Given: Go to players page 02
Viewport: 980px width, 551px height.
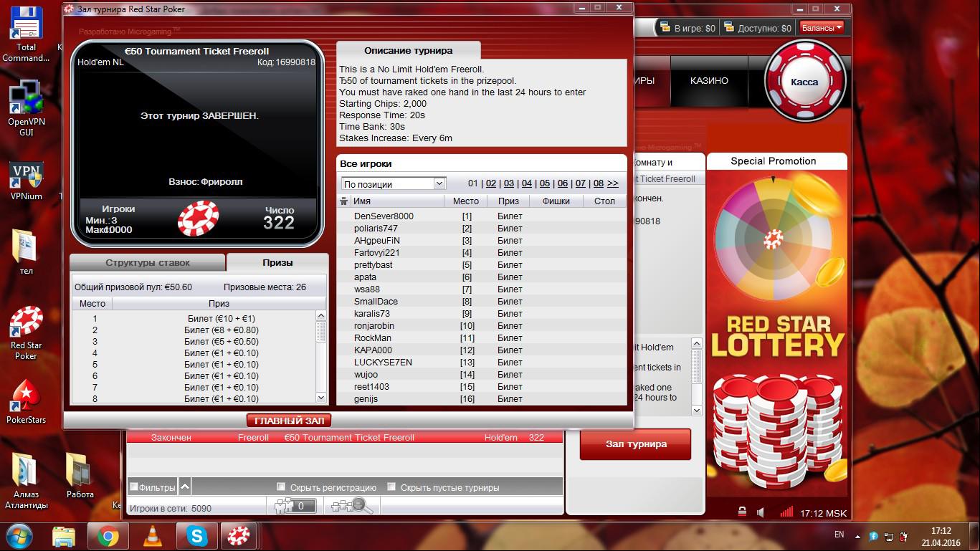Looking at the screenshot, I should pos(491,183).
